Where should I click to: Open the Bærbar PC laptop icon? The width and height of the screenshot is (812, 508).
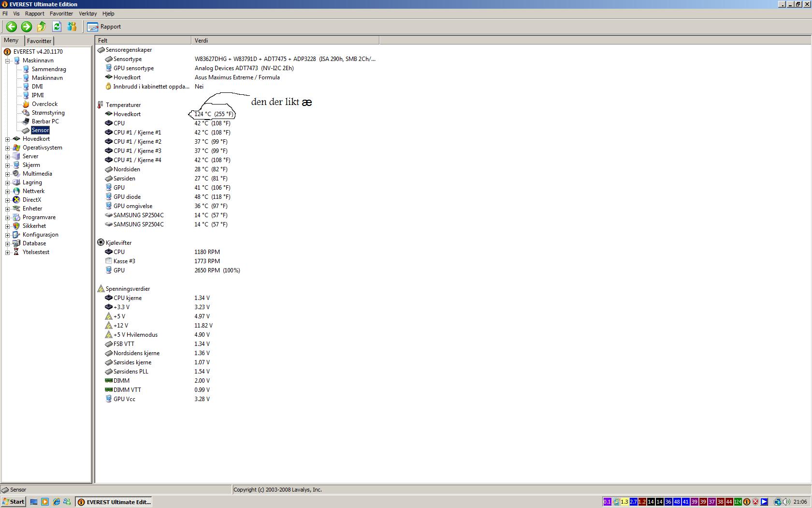coord(26,121)
